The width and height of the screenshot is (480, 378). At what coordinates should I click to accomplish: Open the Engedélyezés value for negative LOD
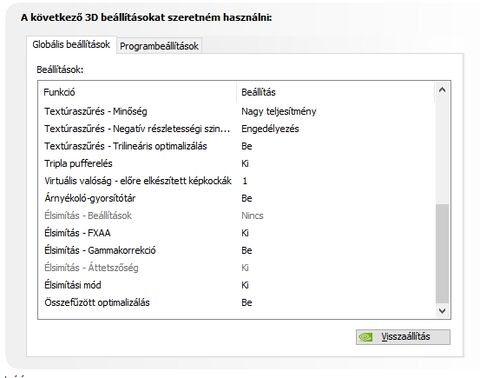(x=270, y=129)
